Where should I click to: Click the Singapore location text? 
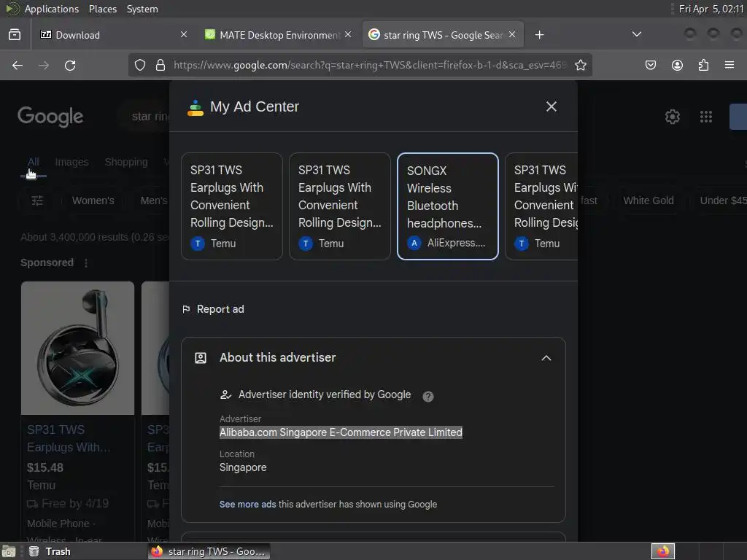[x=243, y=467]
